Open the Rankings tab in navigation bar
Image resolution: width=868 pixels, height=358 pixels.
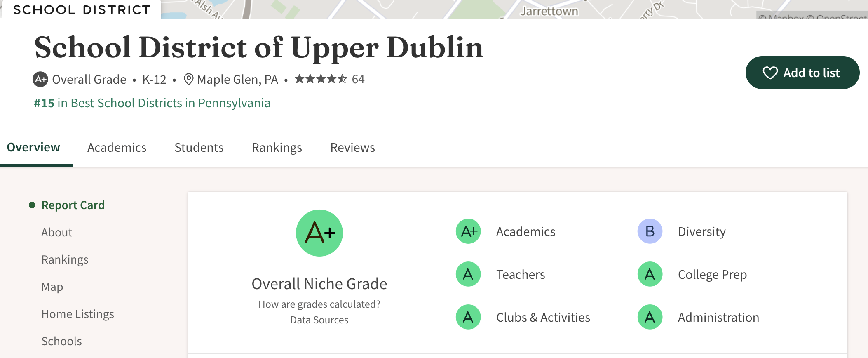[277, 148]
